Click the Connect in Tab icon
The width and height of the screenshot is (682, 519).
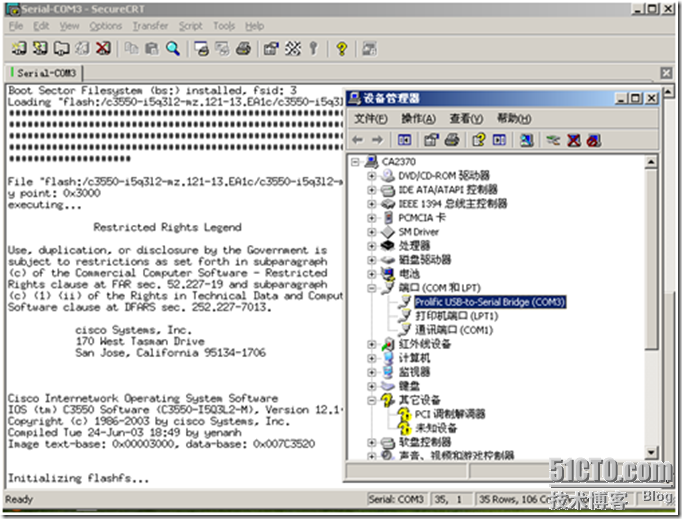[x=61, y=48]
